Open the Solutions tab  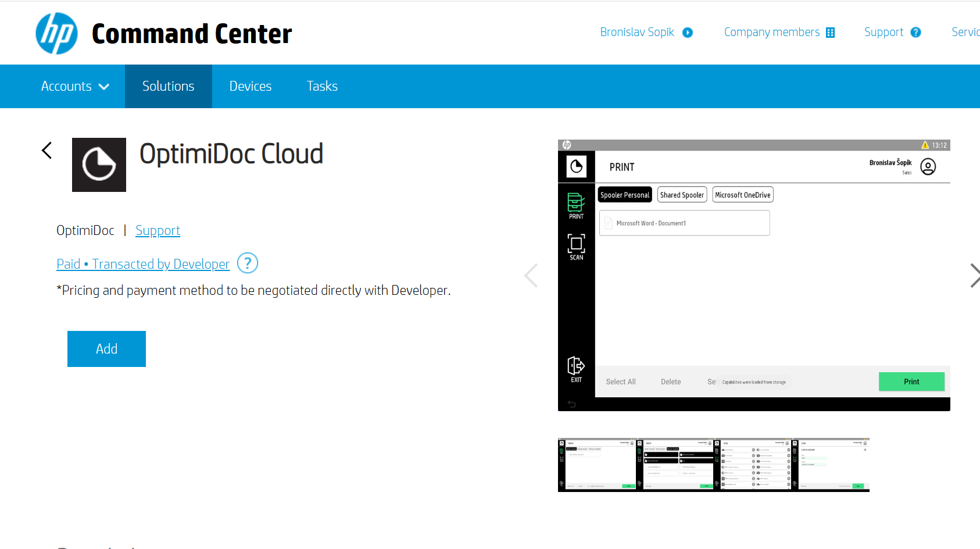[169, 86]
